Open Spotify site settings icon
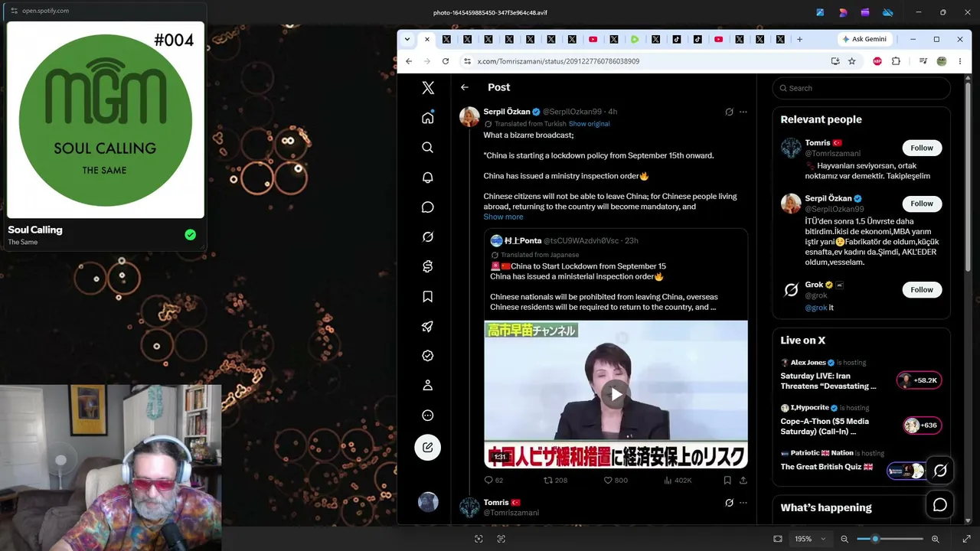The height and width of the screenshot is (551, 980). point(14,11)
